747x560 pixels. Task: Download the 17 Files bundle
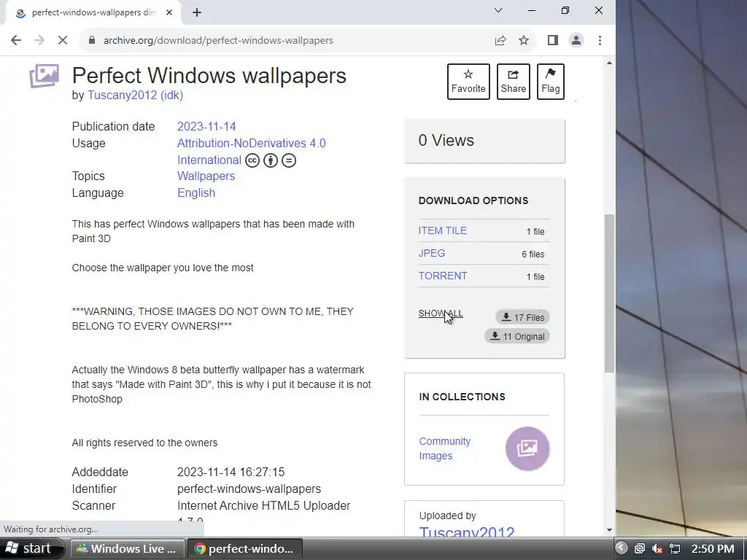coord(522,317)
